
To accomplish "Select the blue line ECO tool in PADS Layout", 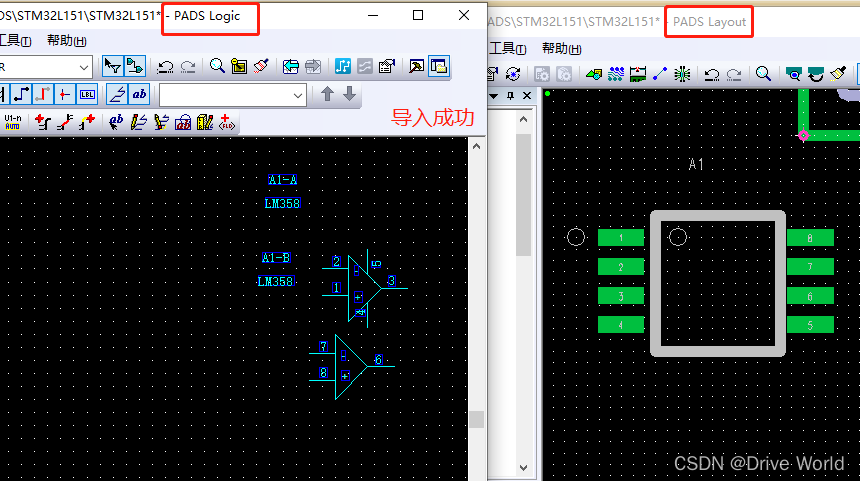I will [660, 74].
